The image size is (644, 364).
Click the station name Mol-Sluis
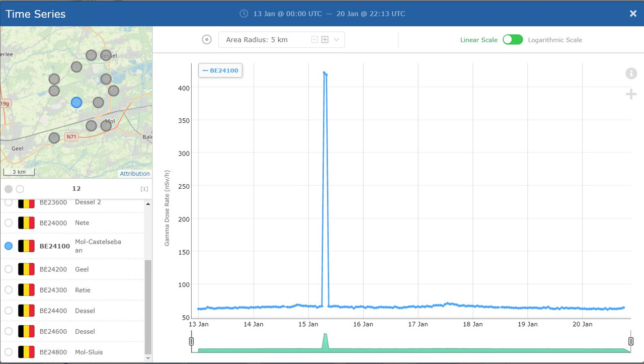(x=89, y=352)
